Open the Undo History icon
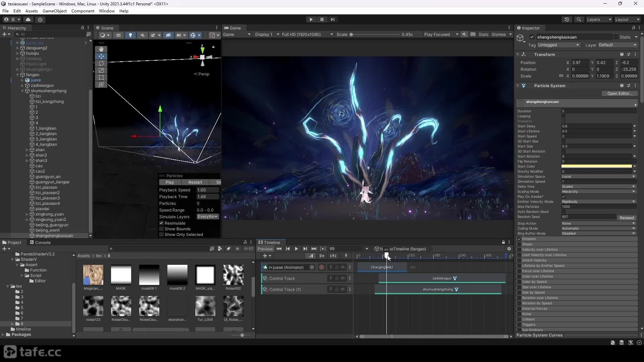The width and height of the screenshot is (644, 362). [x=567, y=19]
